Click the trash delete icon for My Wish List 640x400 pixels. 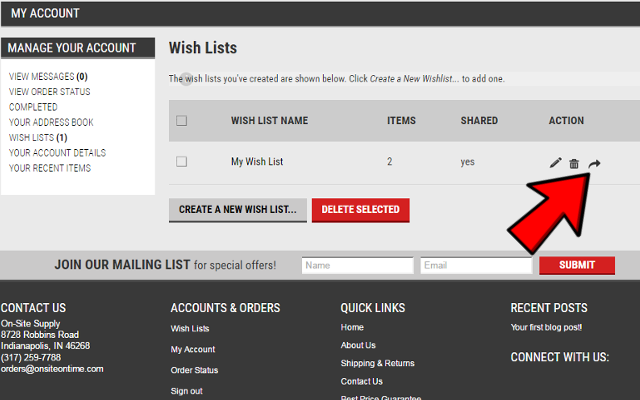[x=574, y=163]
